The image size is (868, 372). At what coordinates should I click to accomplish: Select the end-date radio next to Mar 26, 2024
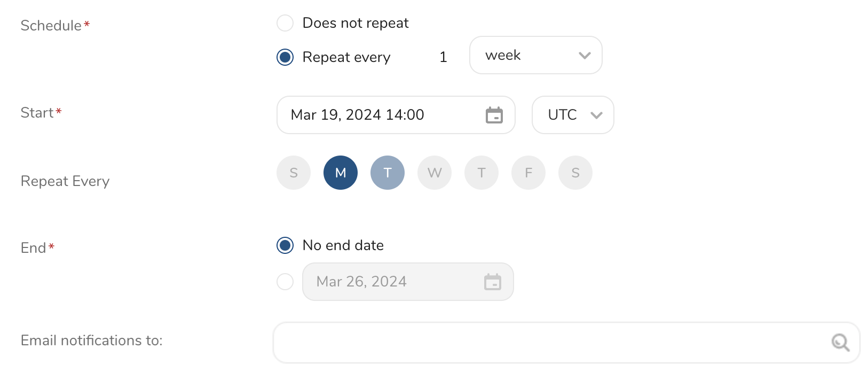[285, 282]
